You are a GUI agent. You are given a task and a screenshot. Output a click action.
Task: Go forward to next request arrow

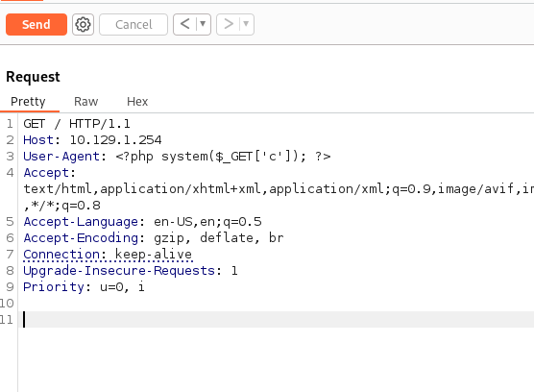tap(229, 24)
